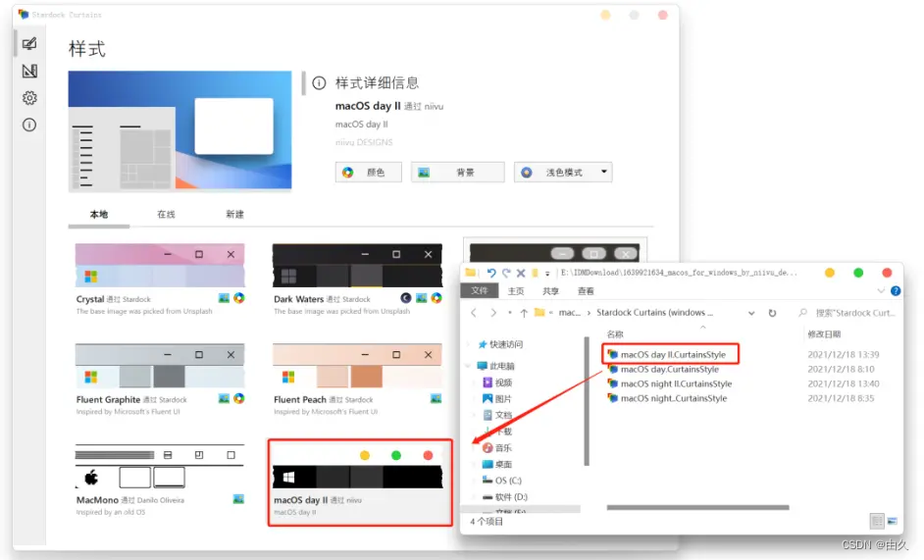Click undo icon in Explorer title bar
924x560 pixels.
(490, 273)
